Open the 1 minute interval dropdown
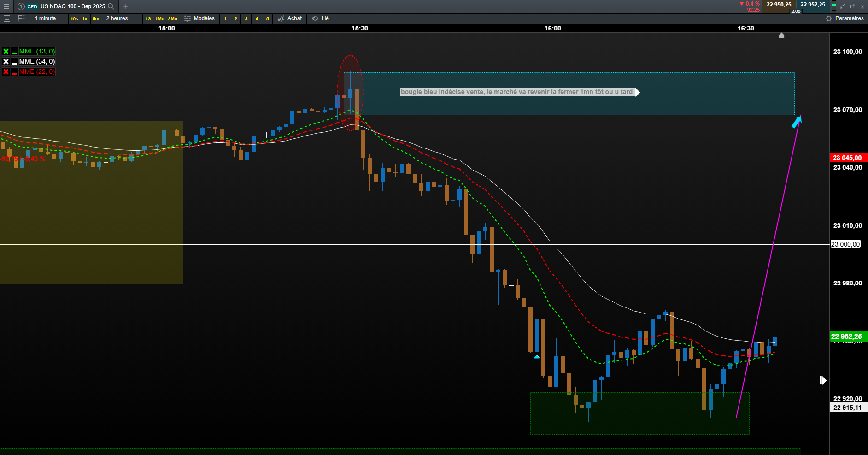868x455 pixels. click(45, 18)
